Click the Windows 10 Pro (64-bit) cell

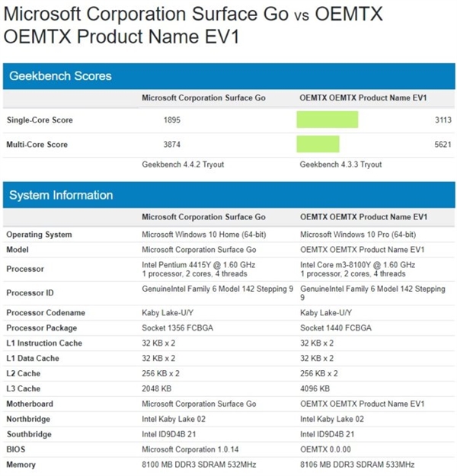358,235
